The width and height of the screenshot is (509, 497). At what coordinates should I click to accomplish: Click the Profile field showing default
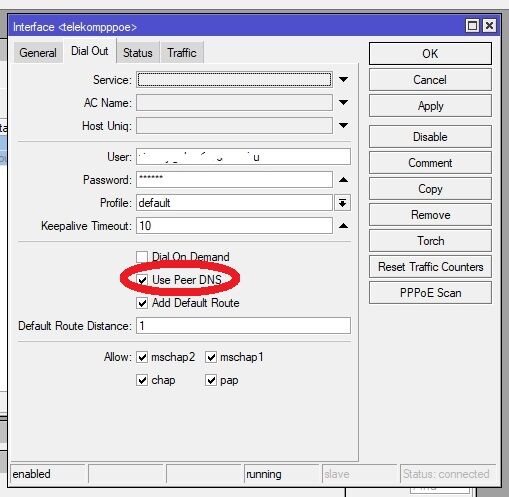(x=234, y=203)
